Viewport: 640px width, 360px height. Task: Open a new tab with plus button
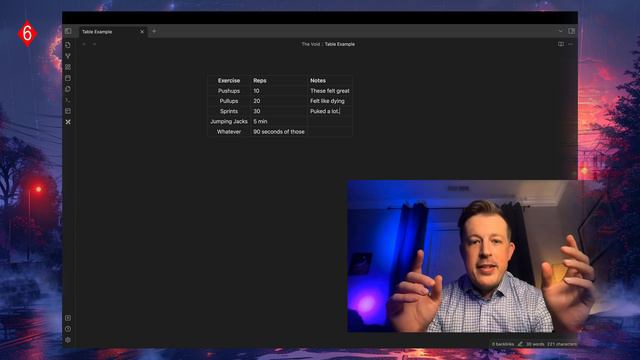tap(154, 31)
